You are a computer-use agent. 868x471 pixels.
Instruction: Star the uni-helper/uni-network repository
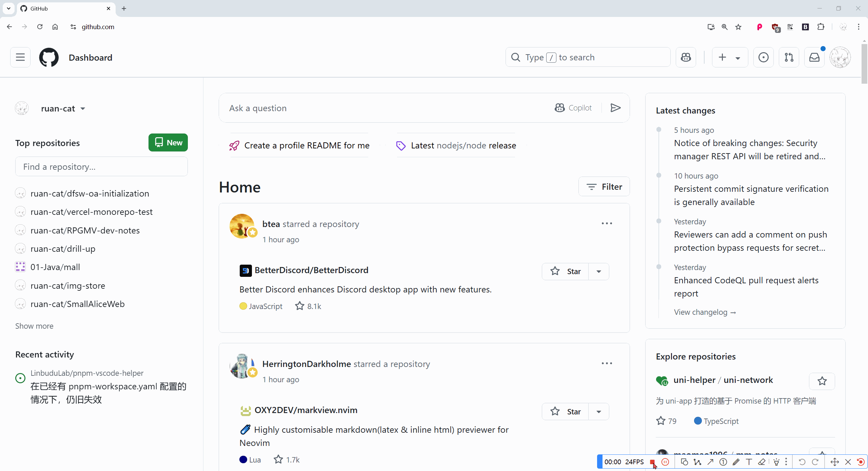pyautogui.click(x=822, y=381)
